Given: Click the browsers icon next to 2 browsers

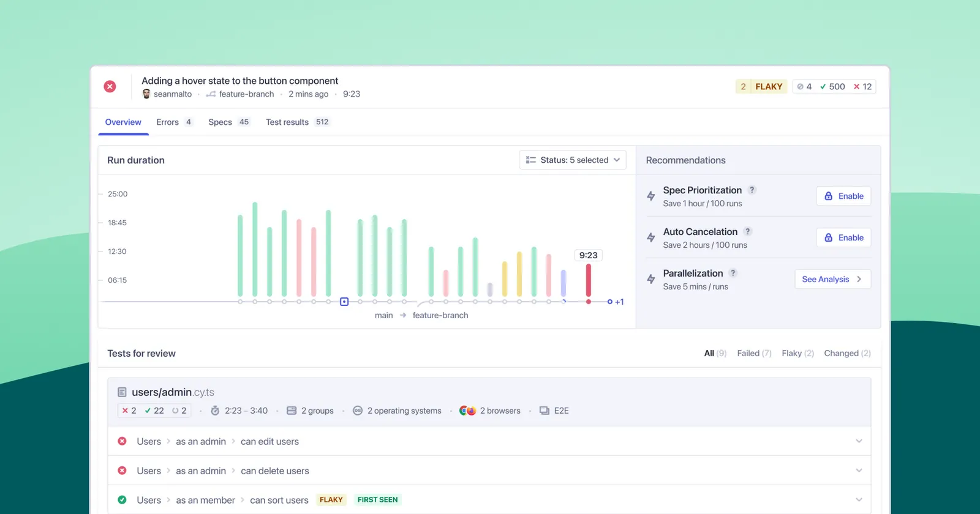Looking at the screenshot, I should tap(468, 411).
